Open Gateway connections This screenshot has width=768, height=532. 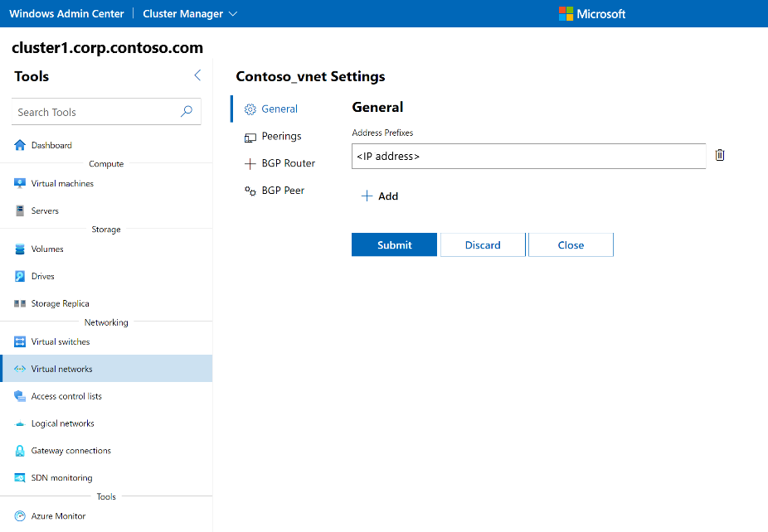(70, 450)
